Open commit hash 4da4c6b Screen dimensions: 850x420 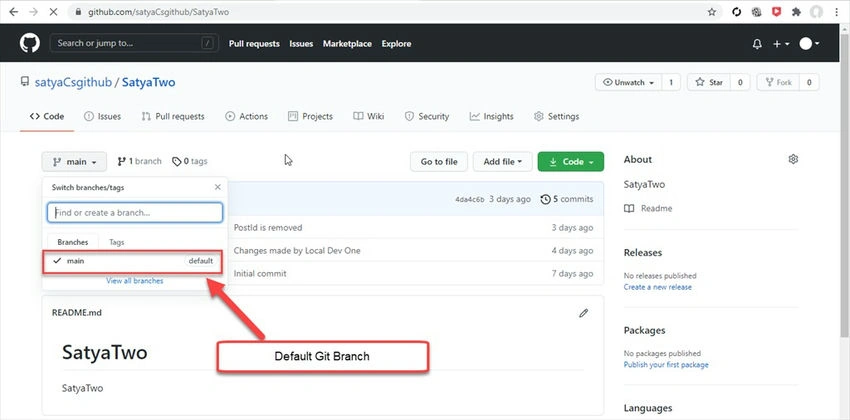[469, 199]
